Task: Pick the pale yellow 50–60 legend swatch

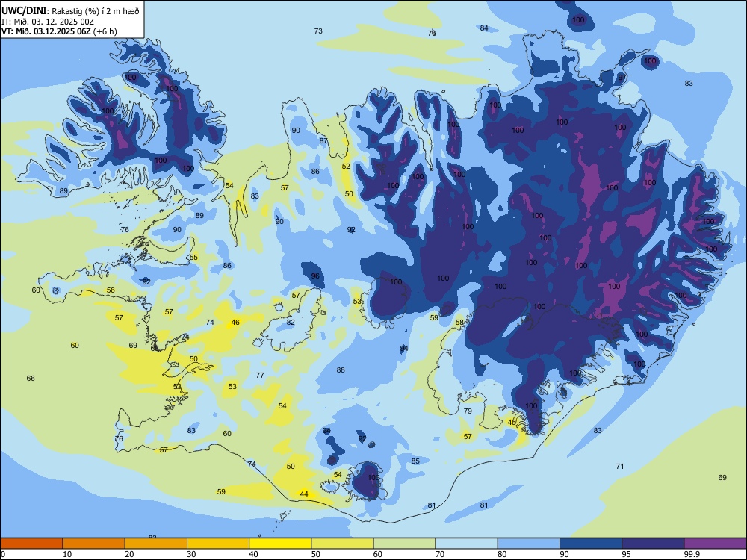Action: pyautogui.click(x=342, y=544)
